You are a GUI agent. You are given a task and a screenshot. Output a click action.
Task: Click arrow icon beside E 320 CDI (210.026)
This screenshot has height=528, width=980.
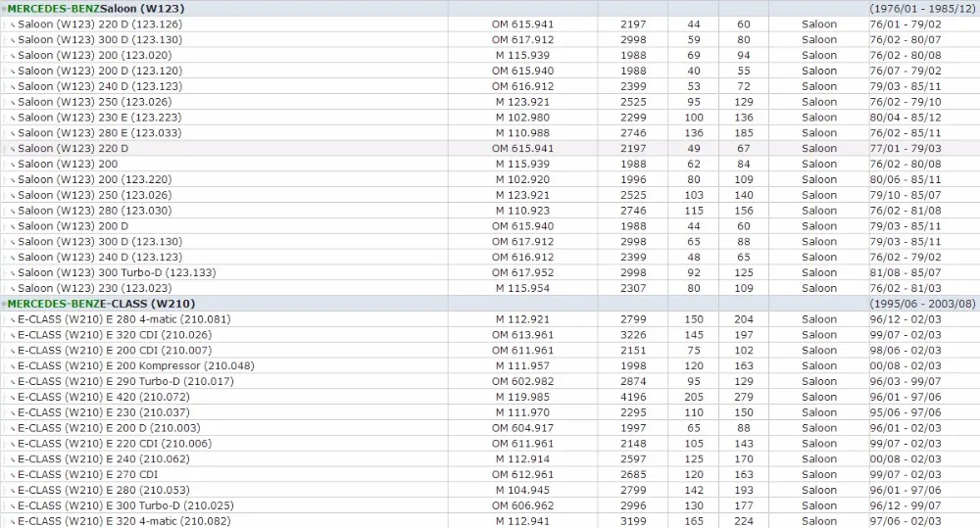[13, 336]
